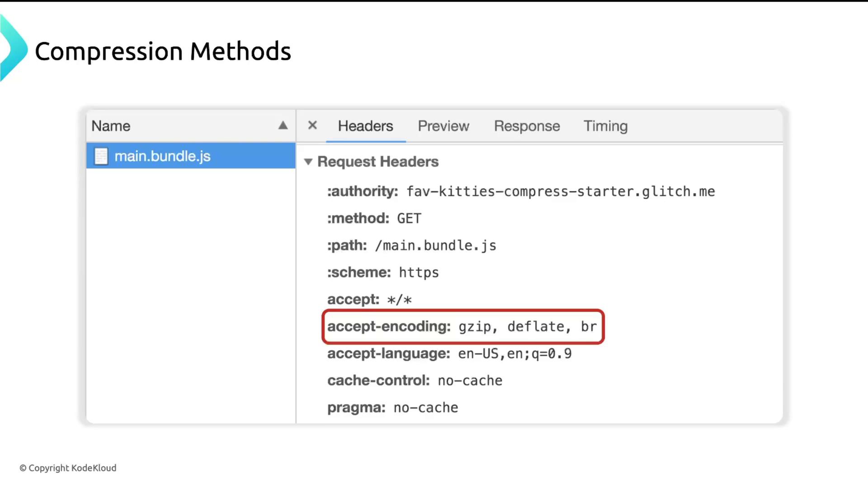The height and width of the screenshot is (488, 868).
Task: Click the pragma no-cache header
Action: 392,408
